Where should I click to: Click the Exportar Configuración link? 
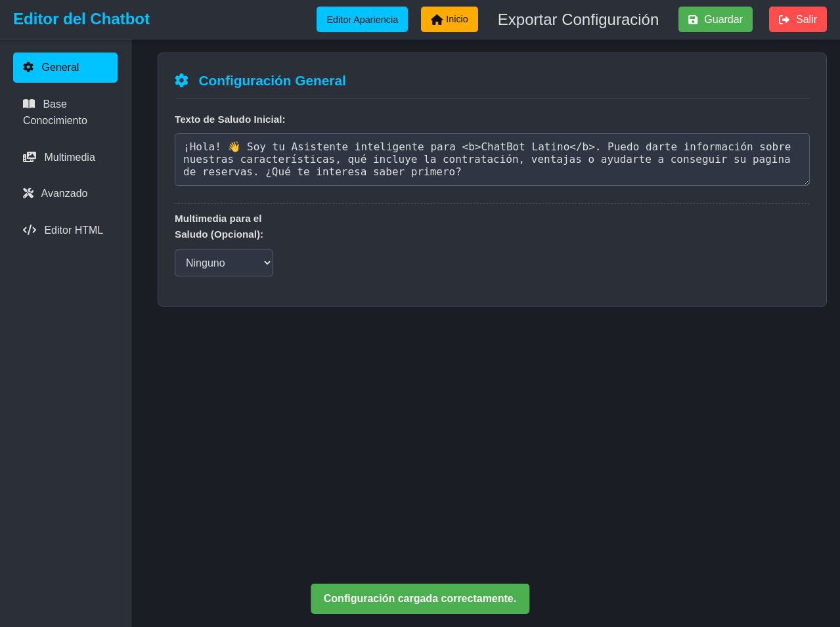tap(578, 20)
